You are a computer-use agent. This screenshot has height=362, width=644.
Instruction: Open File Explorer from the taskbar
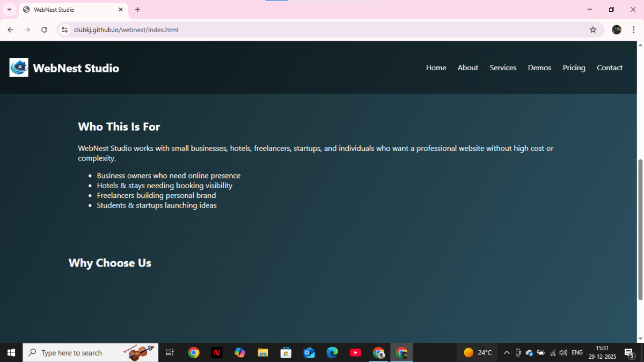tap(262, 352)
